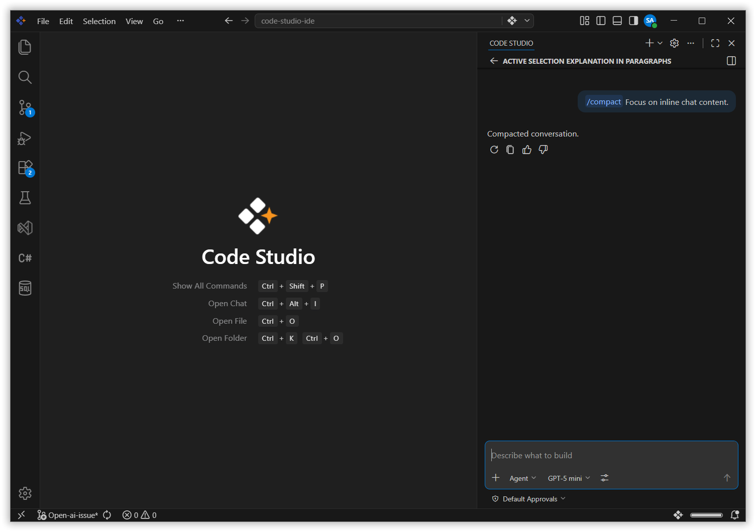The height and width of the screenshot is (532, 756).
Task: Toggle maximized size of the chat panel
Action: click(715, 43)
